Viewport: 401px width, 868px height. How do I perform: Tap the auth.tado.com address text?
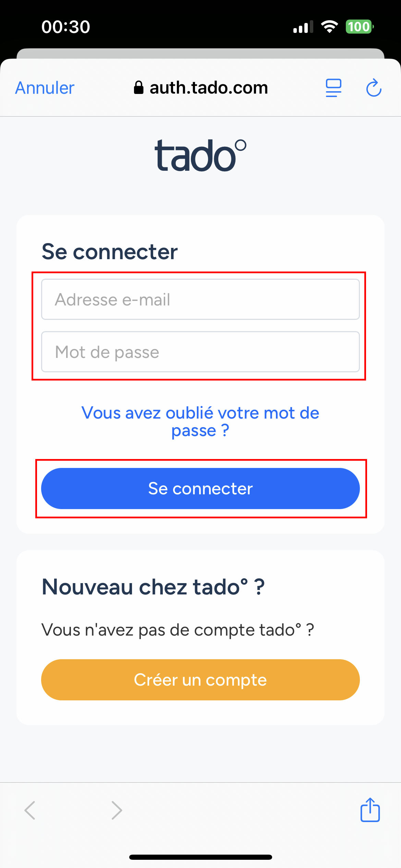[x=209, y=88]
